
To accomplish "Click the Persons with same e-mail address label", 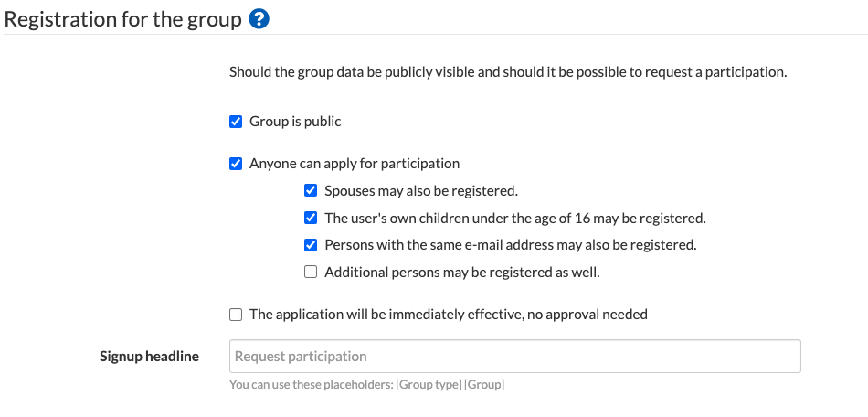I will (x=511, y=245).
